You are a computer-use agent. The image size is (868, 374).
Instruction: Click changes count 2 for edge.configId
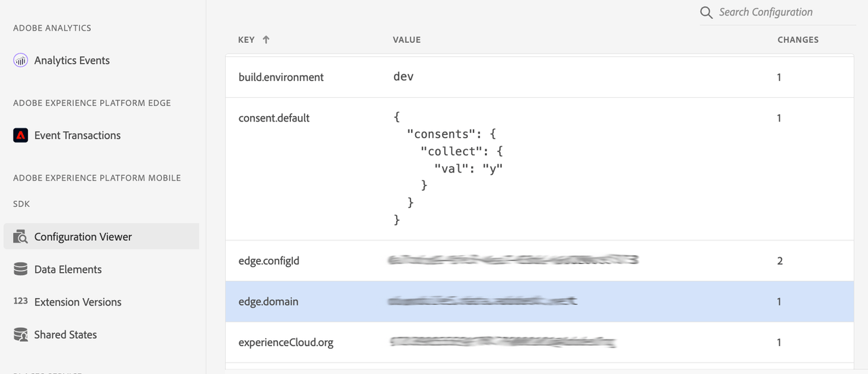click(x=780, y=261)
